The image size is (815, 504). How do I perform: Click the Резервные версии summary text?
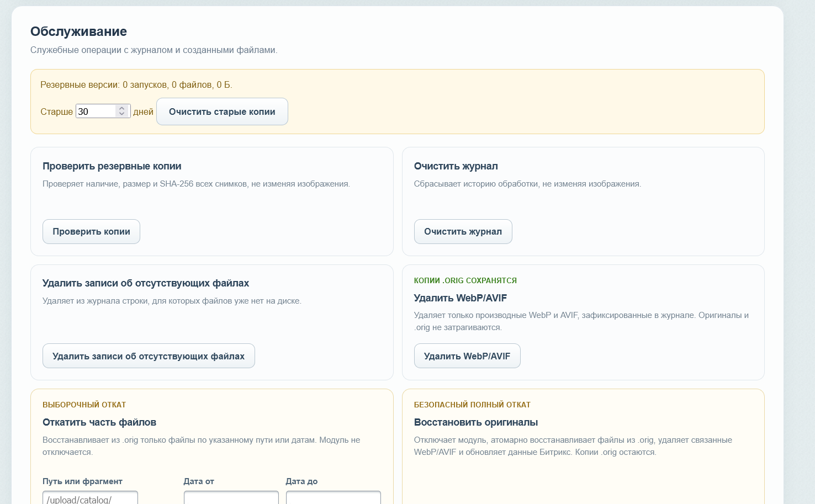(x=136, y=85)
